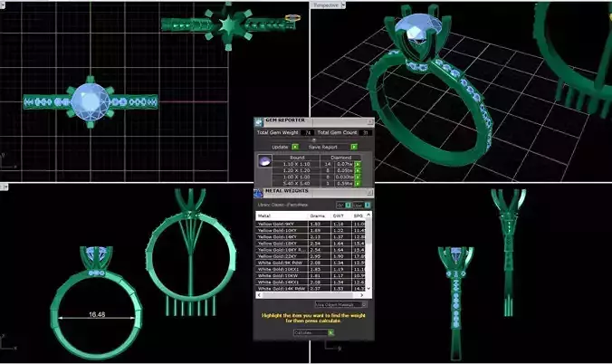612x364 pixels.
Task: Select the Yellow Gold:10KY row
Action: 311,230
